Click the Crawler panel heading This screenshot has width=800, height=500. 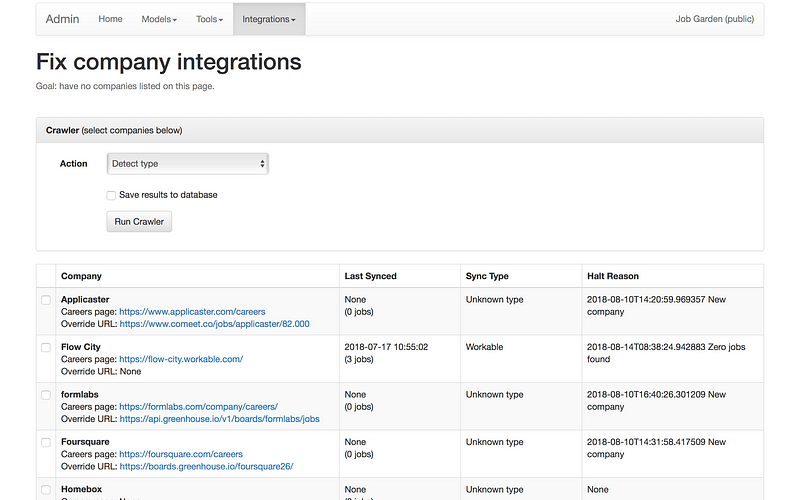[400, 131]
